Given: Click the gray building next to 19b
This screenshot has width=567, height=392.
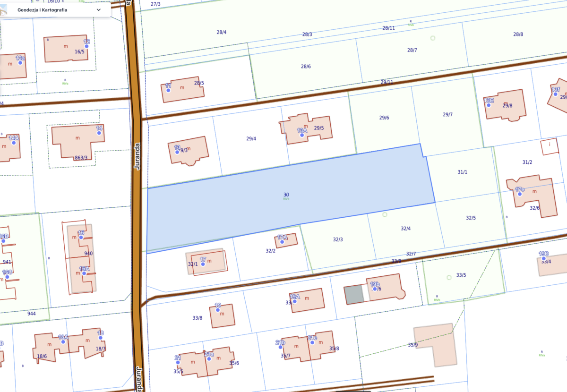Looking at the screenshot, I should (354, 294).
